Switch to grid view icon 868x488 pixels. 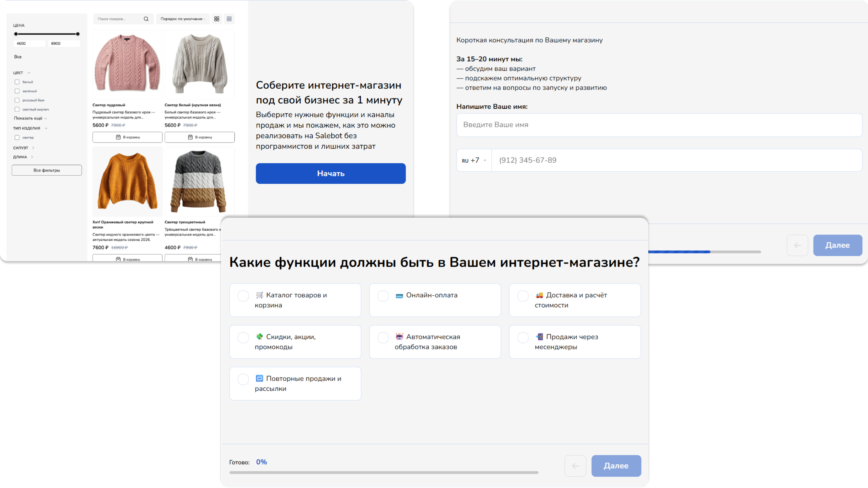(x=217, y=19)
